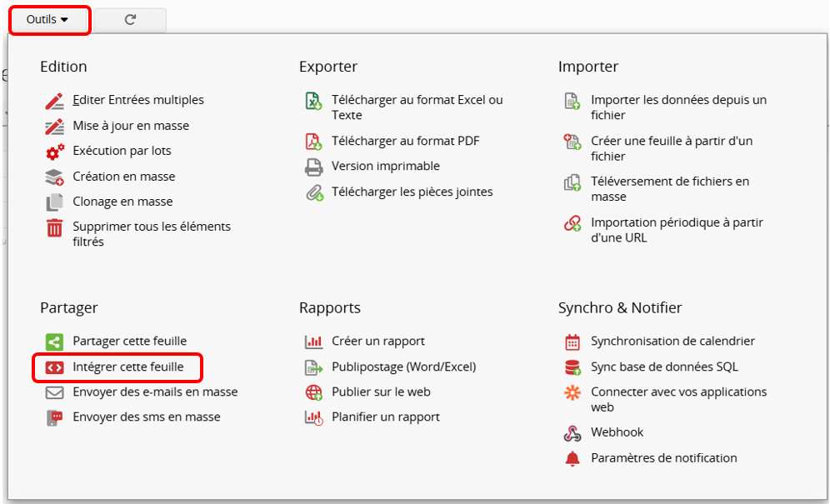The height and width of the screenshot is (504, 830).
Task: Open the Outils dropdown menu
Action: coord(48,19)
